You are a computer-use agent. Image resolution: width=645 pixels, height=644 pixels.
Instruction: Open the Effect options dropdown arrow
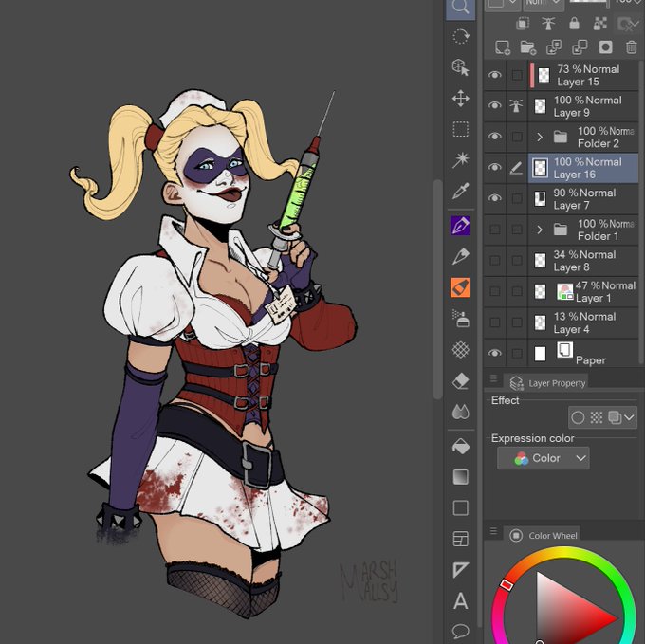629,417
